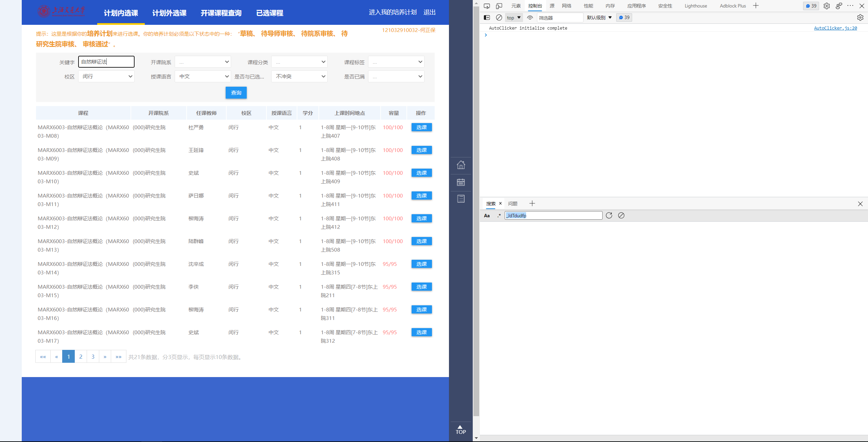Click the 关键字 keyword input field
Screen dimensions: 868x442
[x=106, y=62]
